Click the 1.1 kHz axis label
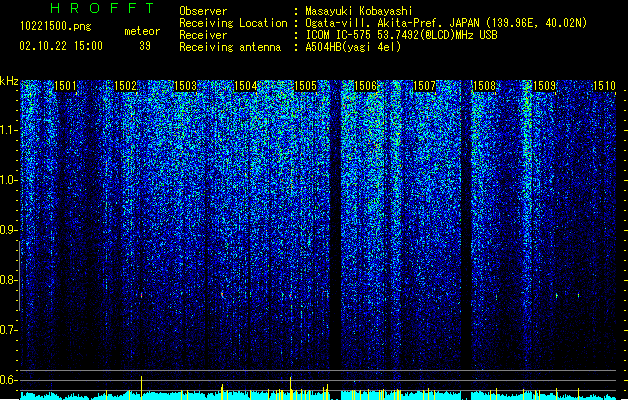The width and height of the screenshot is (629, 400). coord(8,130)
